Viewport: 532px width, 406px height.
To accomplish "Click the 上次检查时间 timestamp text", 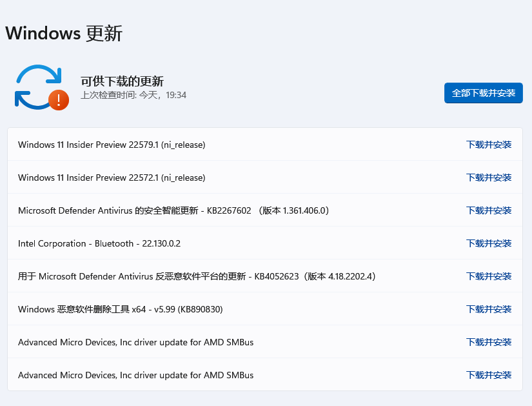I will 133,95.
